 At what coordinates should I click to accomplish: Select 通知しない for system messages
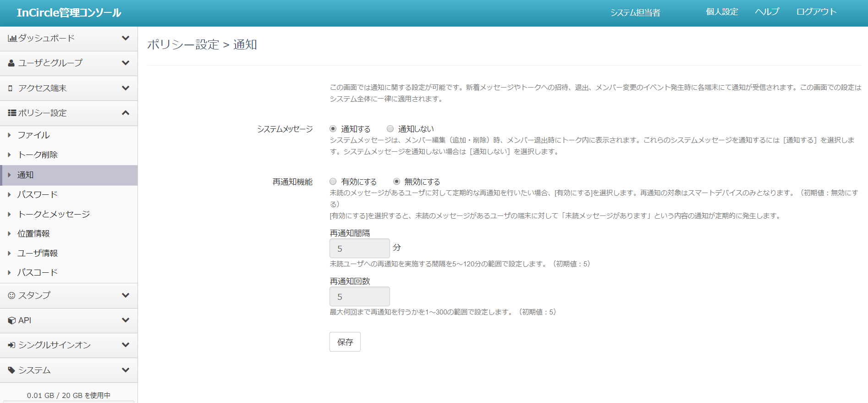390,129
